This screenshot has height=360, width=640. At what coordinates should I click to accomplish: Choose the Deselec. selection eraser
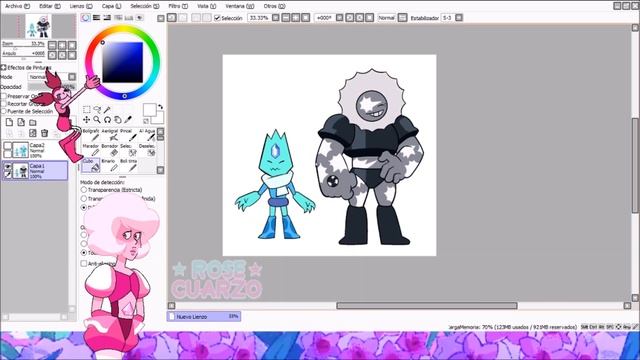point(147,150)
